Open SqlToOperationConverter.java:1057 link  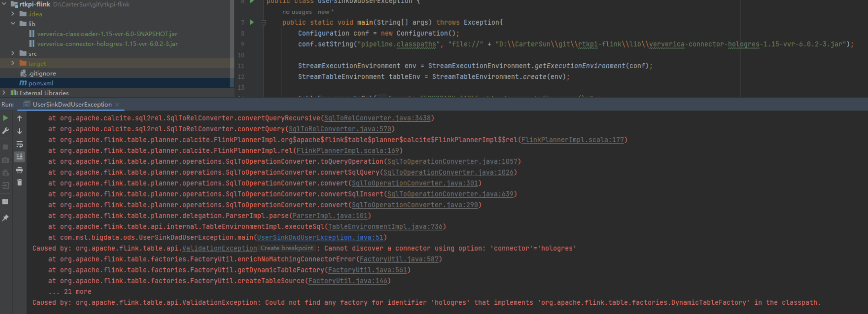[452, 161]
